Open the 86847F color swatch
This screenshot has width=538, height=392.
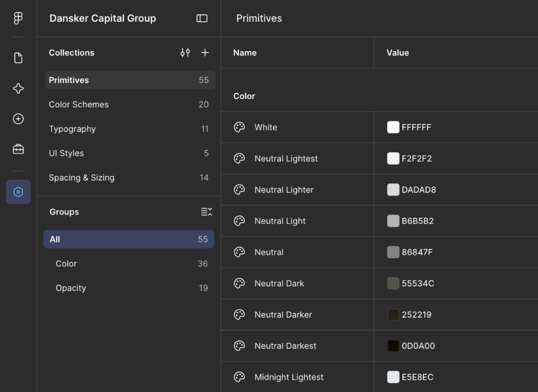pos(393,252)
